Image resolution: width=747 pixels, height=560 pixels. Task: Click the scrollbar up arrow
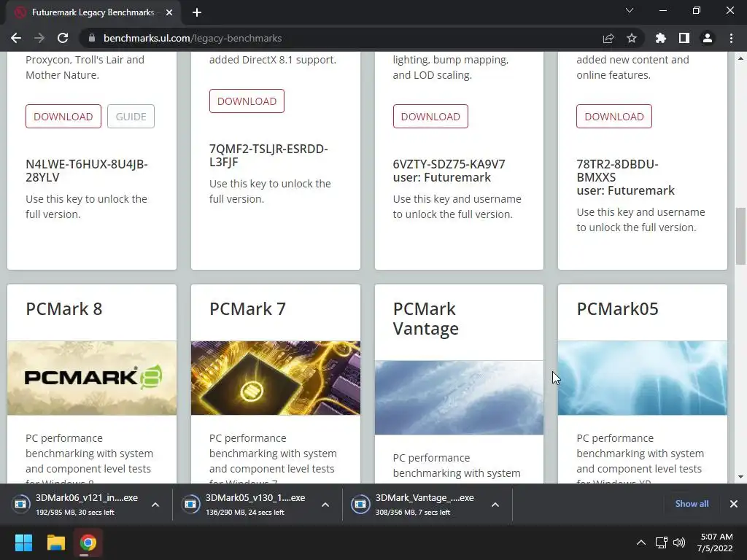click(x=740, y=58)
